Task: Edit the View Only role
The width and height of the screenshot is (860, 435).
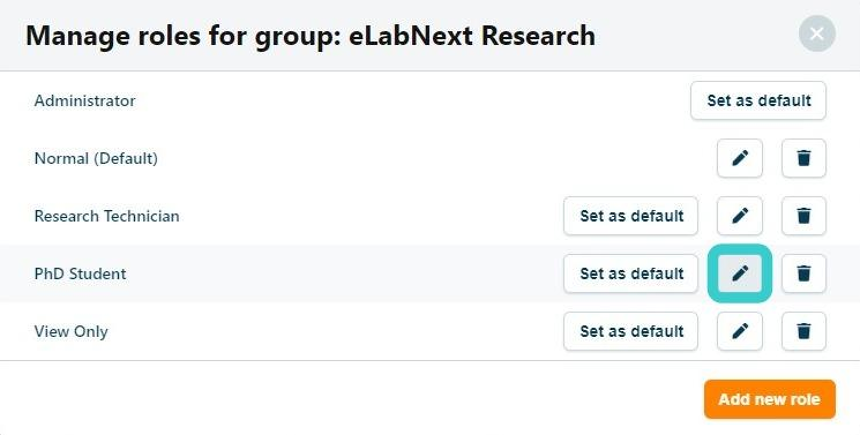Action: click(x=739, y=331)
